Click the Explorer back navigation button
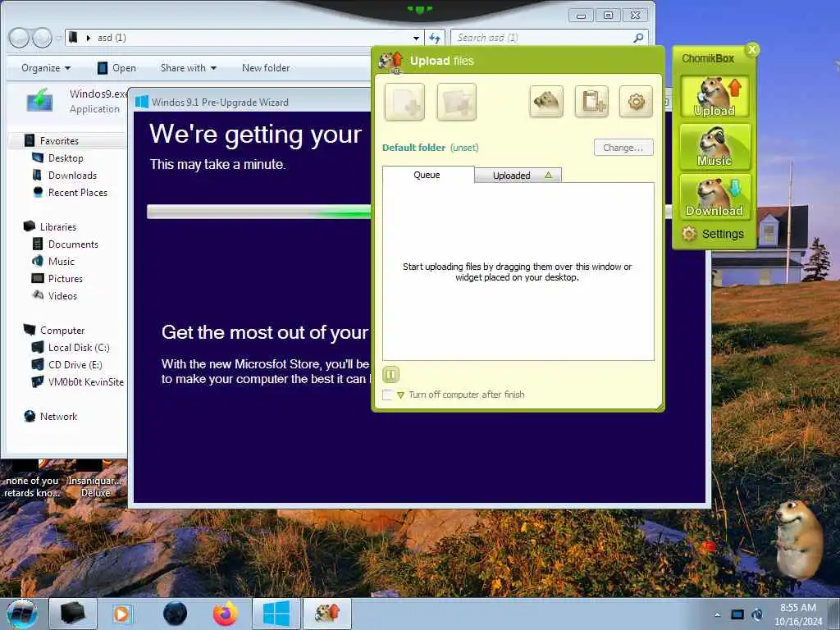The height and width of the screenshot is (630, 840). click(x=20, y=38)
